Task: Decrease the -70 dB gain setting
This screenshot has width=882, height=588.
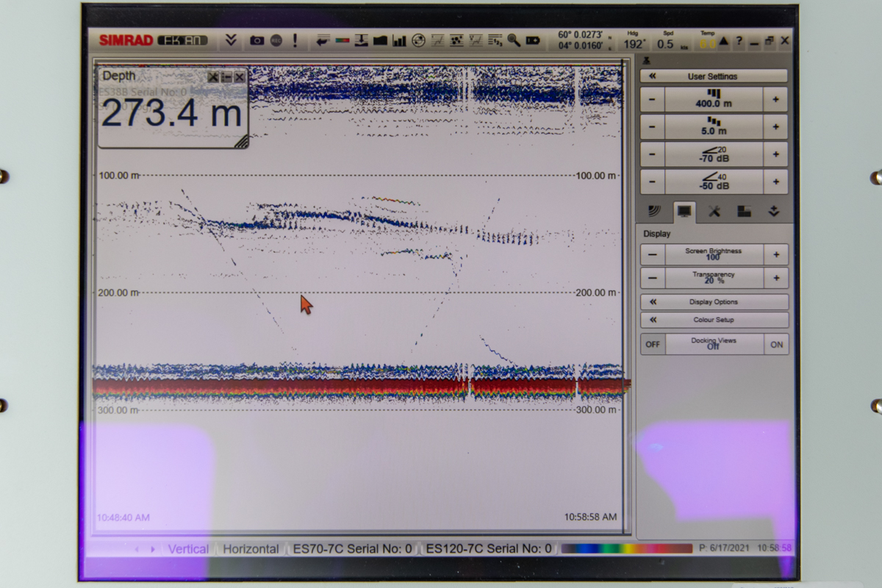Action: tap(653, 154)
